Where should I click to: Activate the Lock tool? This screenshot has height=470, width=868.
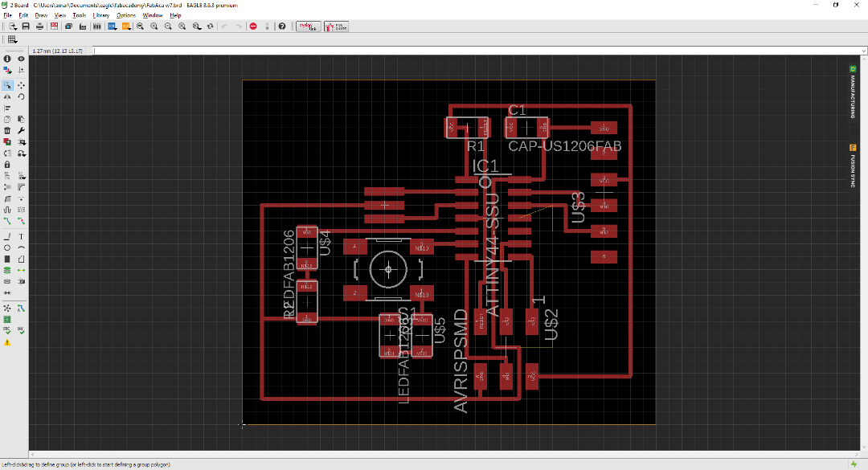tap(7, 164)
